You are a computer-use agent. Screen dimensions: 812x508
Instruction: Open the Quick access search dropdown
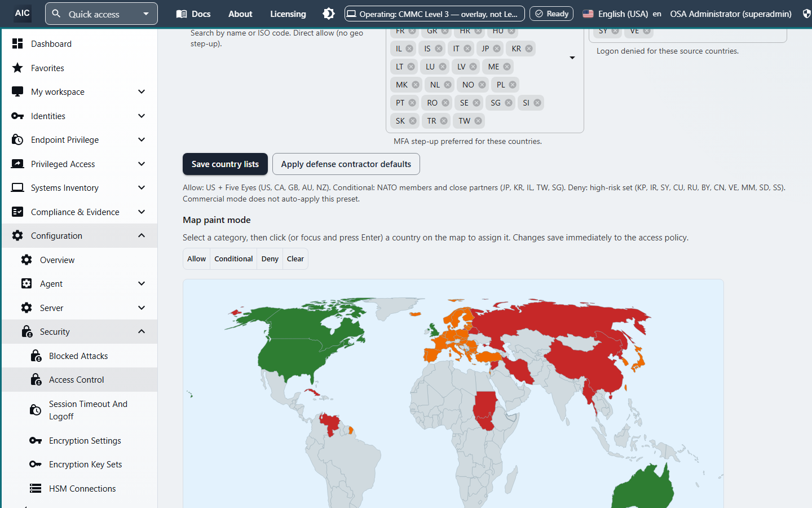101,14
